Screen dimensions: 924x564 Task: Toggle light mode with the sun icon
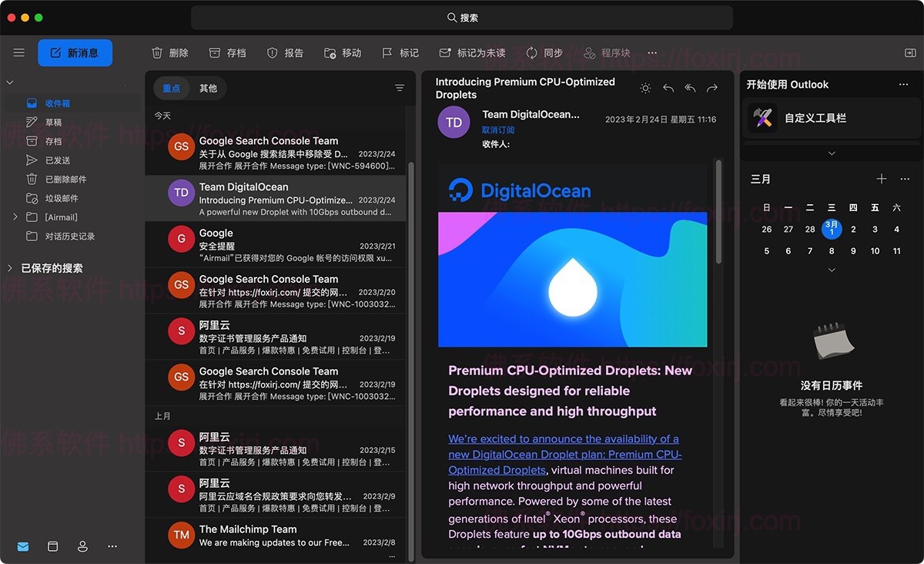tap(645, 88)
